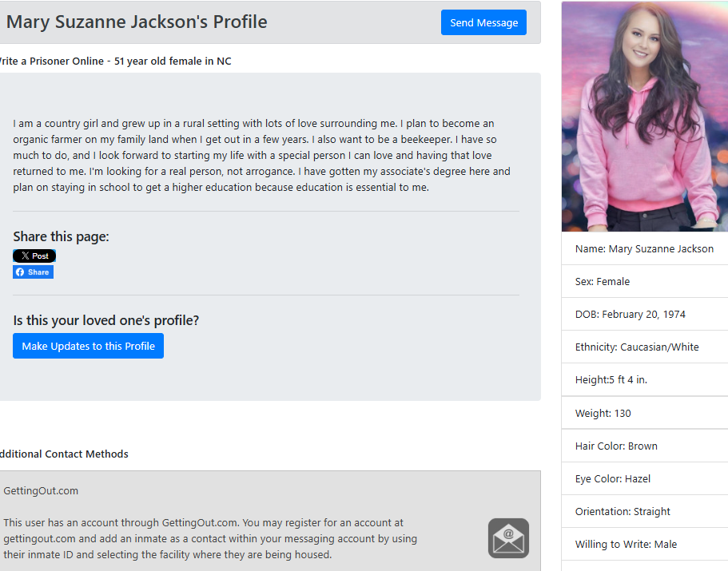Click 'Additional Contact Methods' heading

click(x=64, y=454)
